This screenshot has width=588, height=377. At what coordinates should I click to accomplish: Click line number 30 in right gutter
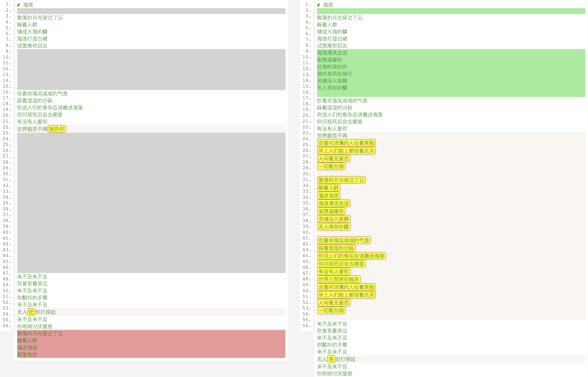(x=307, y=174)
